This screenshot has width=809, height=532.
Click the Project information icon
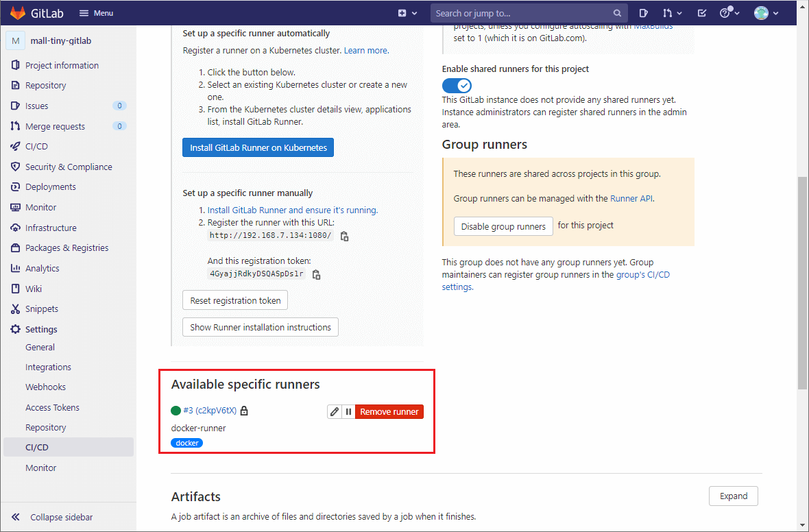coord(16,65)
